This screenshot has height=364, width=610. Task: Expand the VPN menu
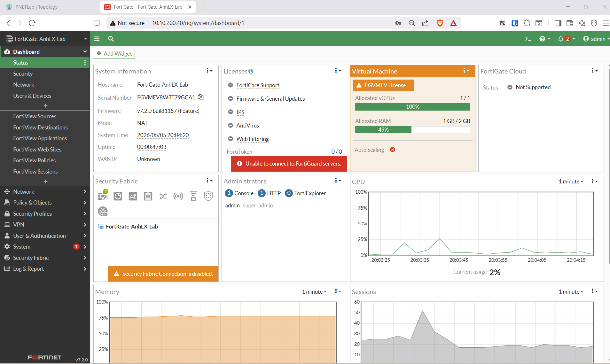(45, 225)
